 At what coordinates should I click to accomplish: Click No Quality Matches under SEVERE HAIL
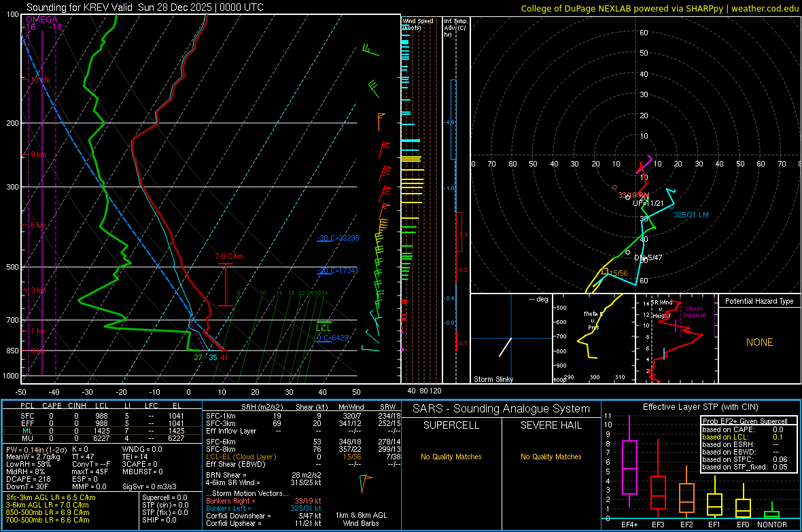[x=551, y=457]
